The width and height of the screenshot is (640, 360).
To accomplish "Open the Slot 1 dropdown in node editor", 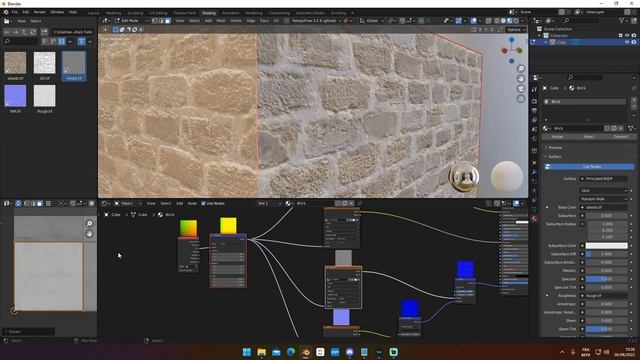I will pyautogui.click(x=269, y=203).
